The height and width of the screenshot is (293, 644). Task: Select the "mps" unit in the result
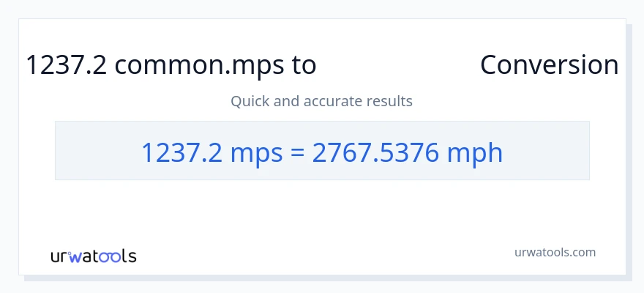pos(257,152)
